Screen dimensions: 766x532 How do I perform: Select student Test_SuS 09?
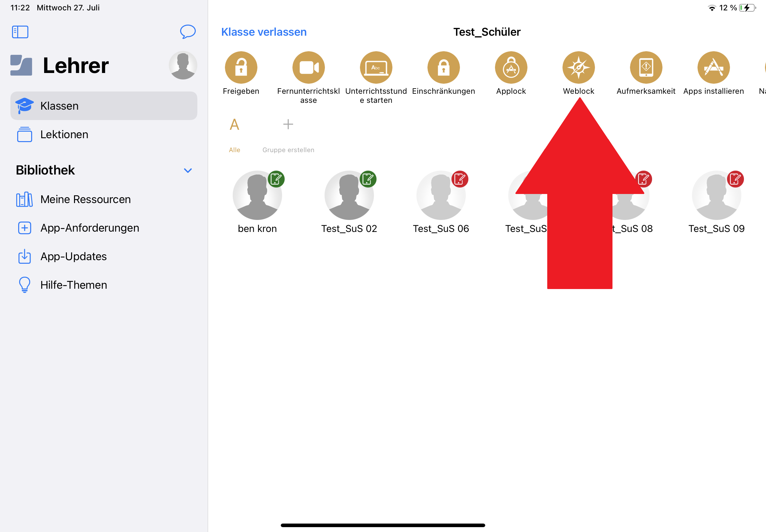pos(716,203)
